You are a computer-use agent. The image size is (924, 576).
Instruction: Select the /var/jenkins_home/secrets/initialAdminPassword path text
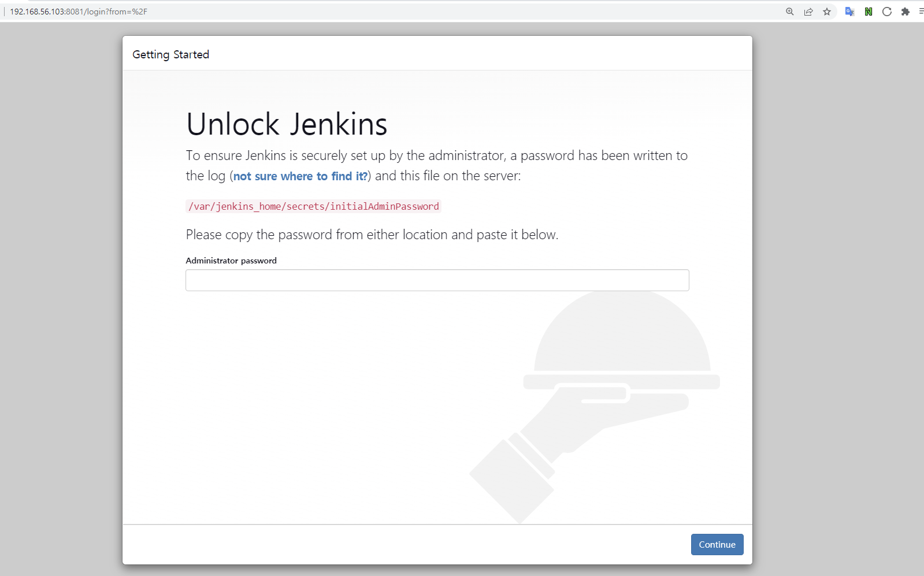(x=314, y=206)
